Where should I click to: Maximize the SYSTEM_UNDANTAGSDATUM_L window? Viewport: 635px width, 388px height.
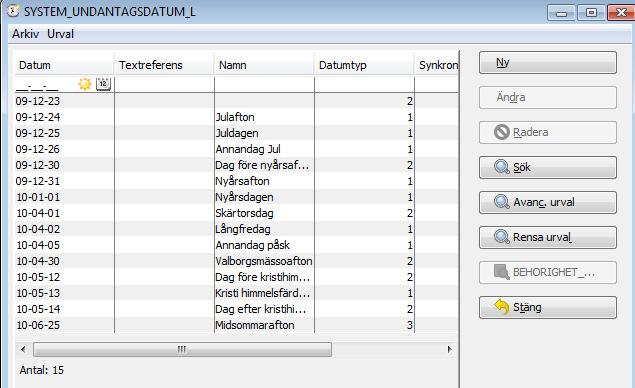click(x=591, y=13)
